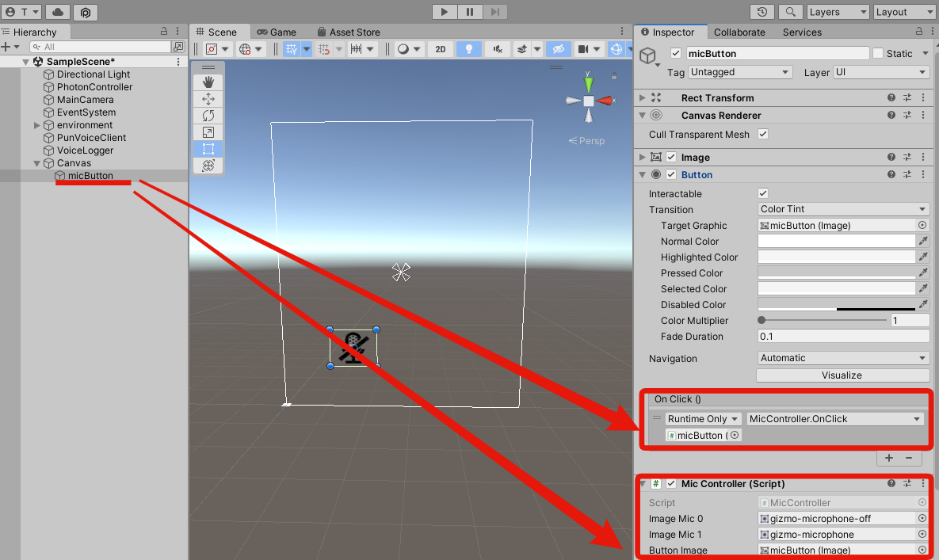This screenshot has width=939, height=560.
Task: Open the Services panel
Action: point(801,32)
